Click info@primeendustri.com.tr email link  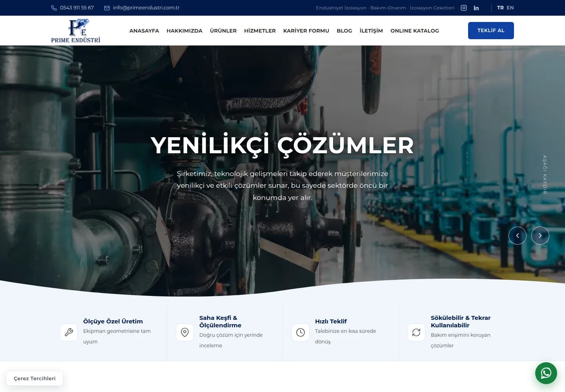(x=146, y=8)
